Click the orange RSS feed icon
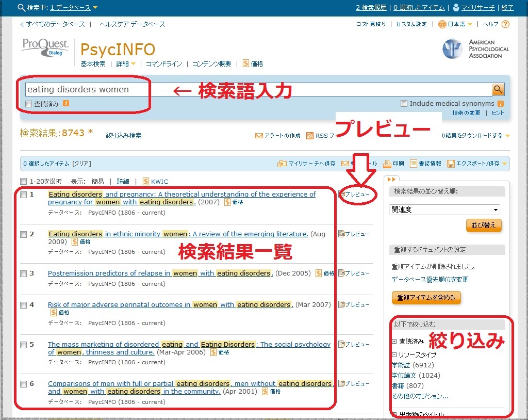This screenshot has height=420, width=528. point(310,136)
